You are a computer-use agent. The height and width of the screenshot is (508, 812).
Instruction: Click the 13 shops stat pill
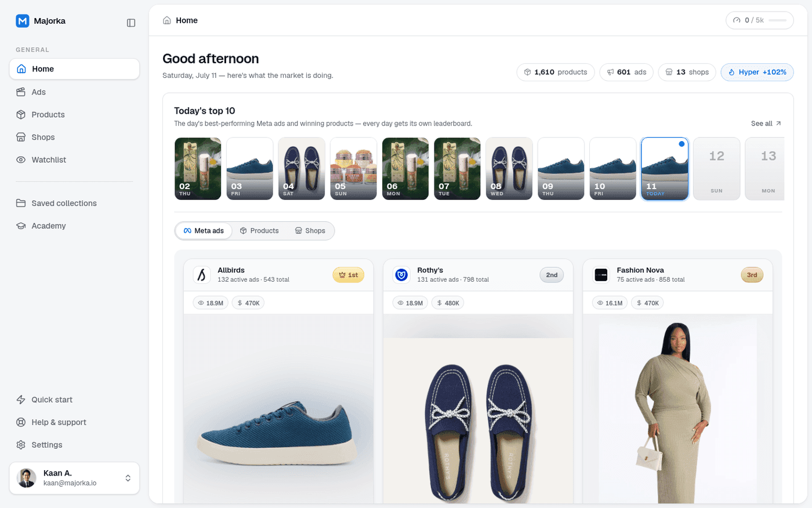687,72
